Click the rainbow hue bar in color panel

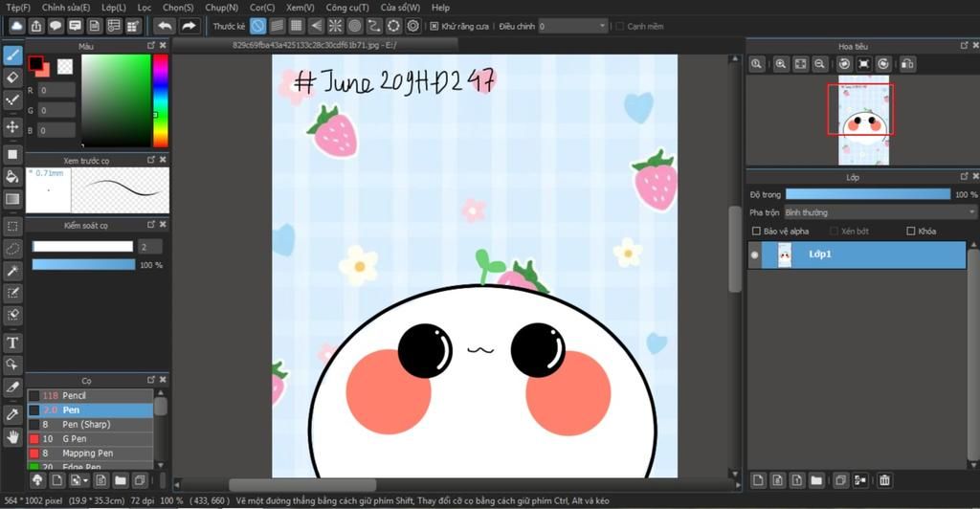click(161, 100)
